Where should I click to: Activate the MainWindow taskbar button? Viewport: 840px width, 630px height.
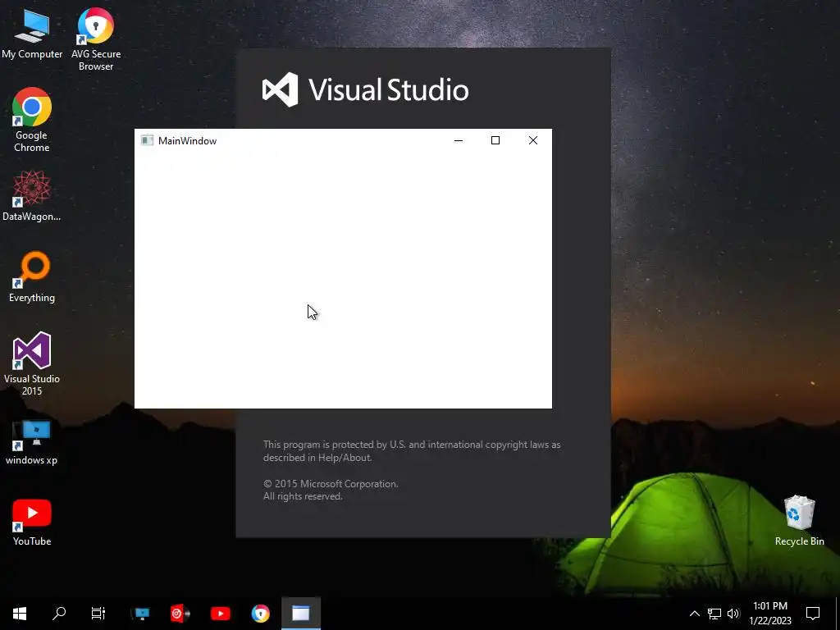click(x=300, y=614)
